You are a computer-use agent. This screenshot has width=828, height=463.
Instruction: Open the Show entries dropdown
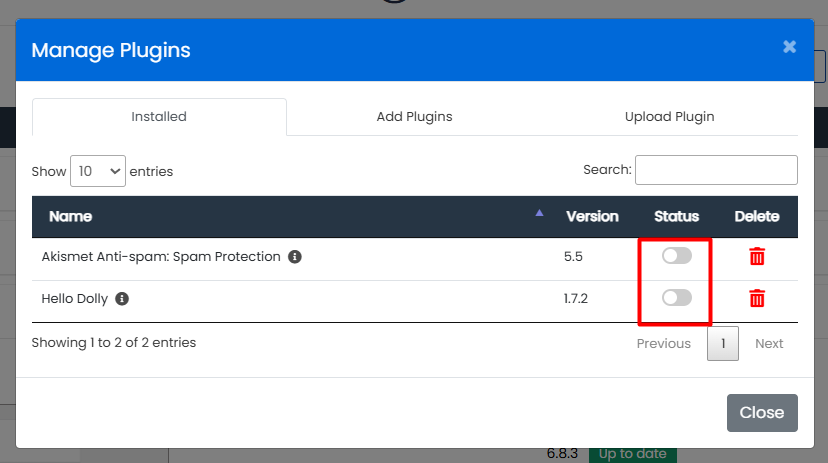click(98, 171)
